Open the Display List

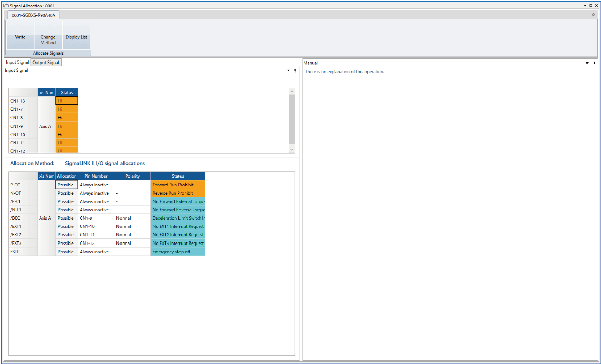point(77,37)
